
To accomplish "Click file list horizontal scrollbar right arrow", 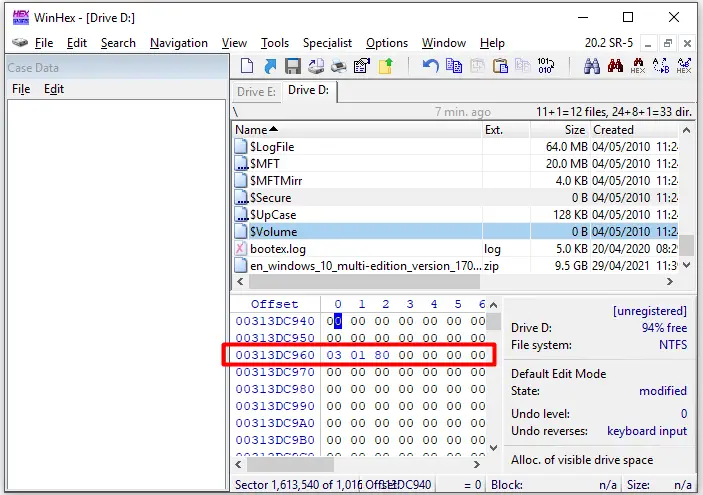I will [x=670, y=282].
